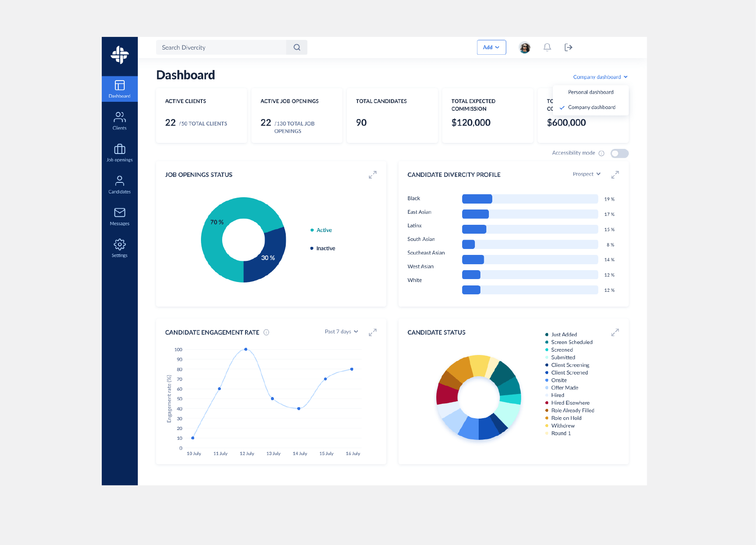Image resolution: width=756 pixels, height=545 pixels.
Task: Navigate to Candidates section
Action: point(120,184)
